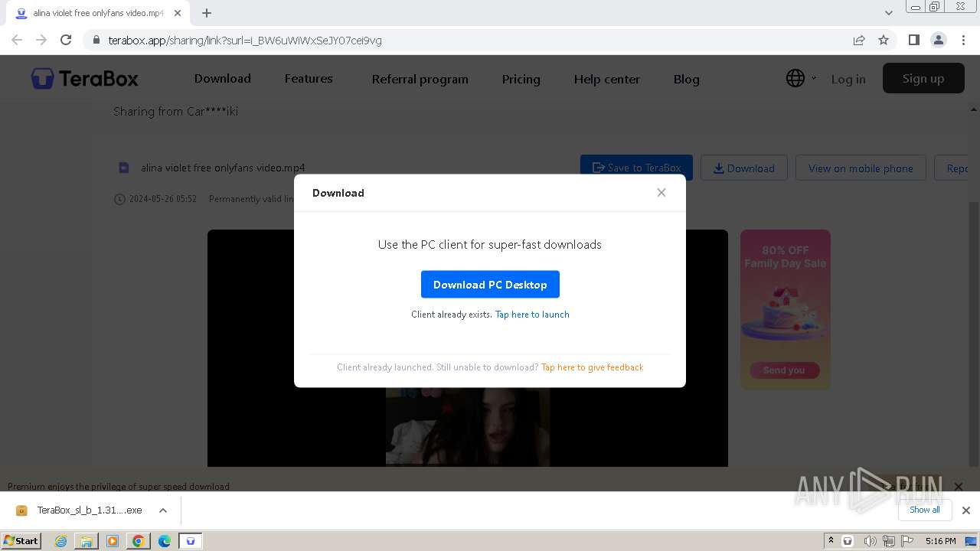Click the Send you button in ad
The image size is (980, 551).
(x=784, y=370)
